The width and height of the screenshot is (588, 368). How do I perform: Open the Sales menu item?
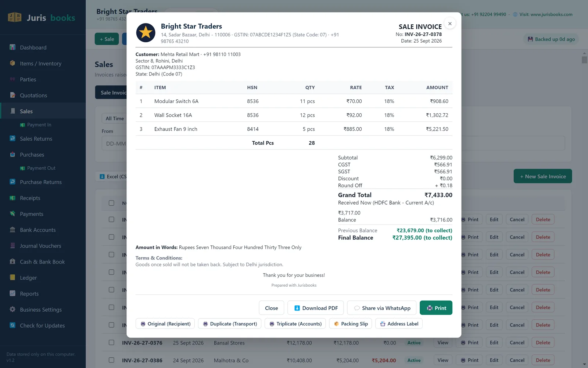43,111
